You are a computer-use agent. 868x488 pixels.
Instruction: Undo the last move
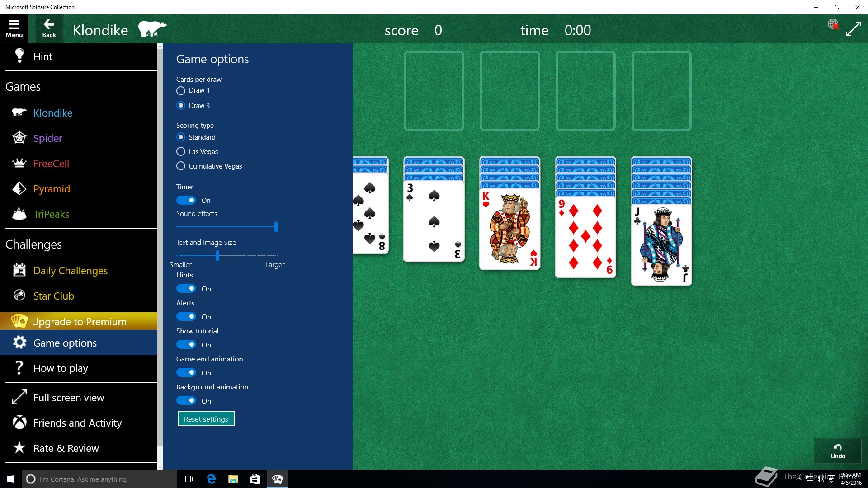838,451
